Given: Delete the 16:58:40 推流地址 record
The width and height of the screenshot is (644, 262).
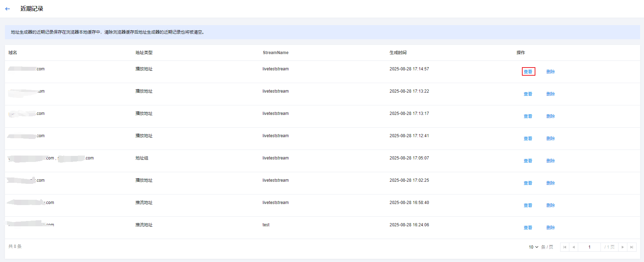Looking at the screenshot, I should (x=551, y=205).
